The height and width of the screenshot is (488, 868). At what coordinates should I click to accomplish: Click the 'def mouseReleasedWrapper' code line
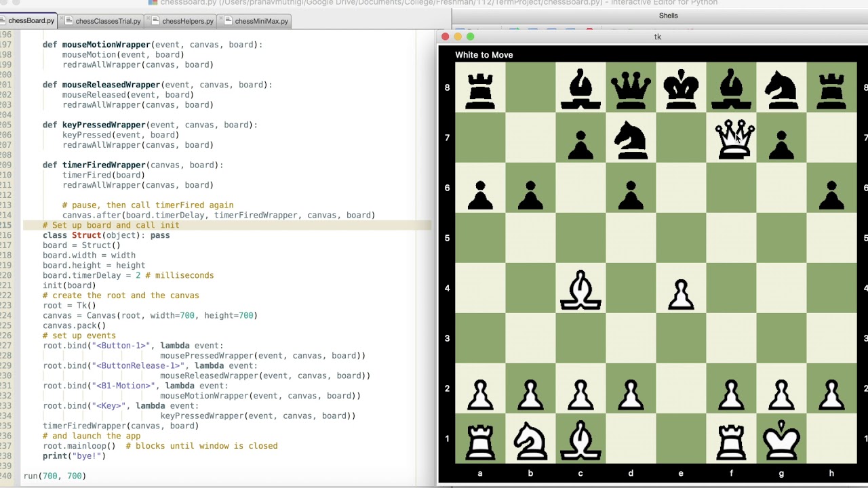(x=157, y=85)
